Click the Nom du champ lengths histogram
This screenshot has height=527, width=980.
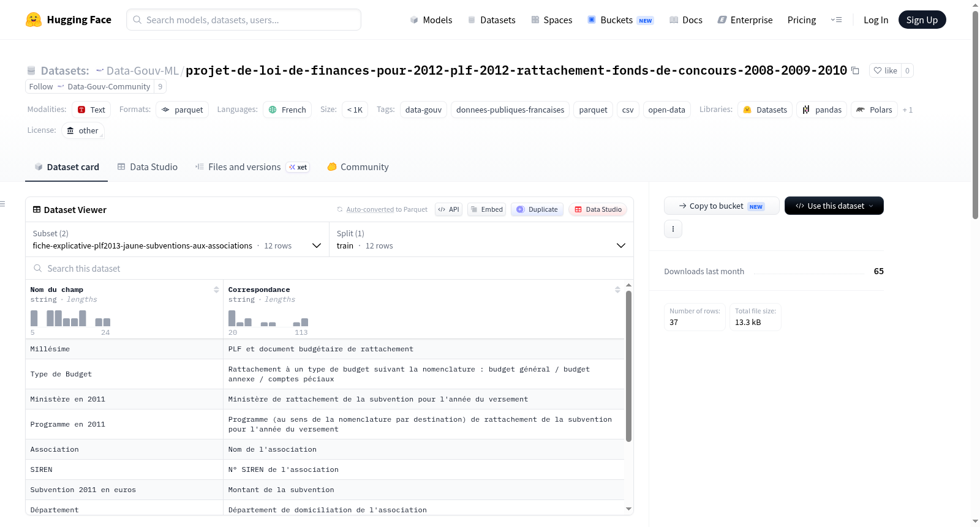tap(70, 318)
